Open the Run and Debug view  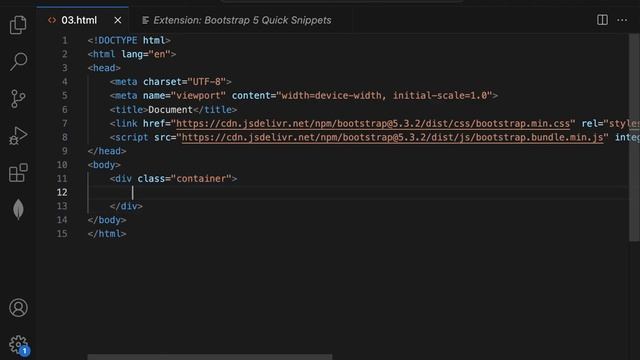tap(18, 136)
